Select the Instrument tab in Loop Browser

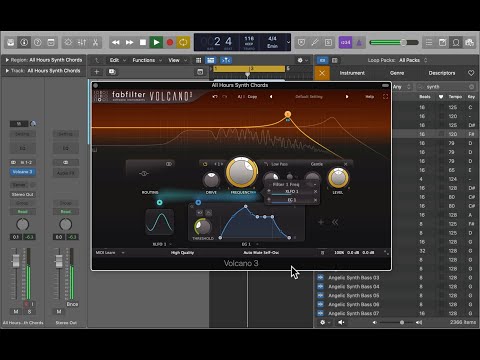(x=352, y=73)
